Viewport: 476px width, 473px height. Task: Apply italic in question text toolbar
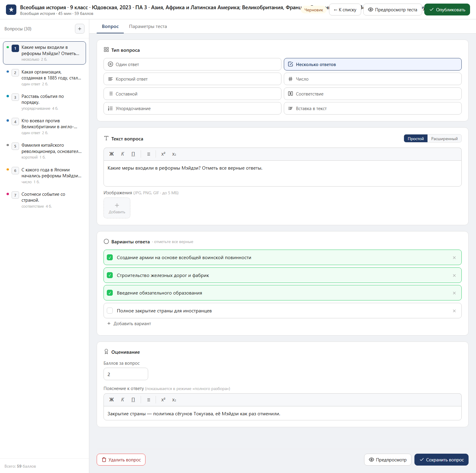[123, 154]
